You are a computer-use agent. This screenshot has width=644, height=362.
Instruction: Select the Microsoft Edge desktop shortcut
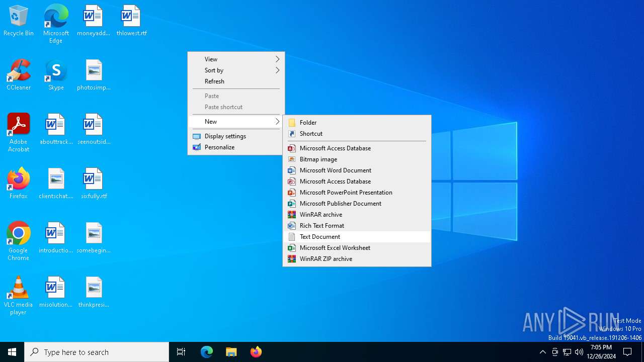[56, 24]
